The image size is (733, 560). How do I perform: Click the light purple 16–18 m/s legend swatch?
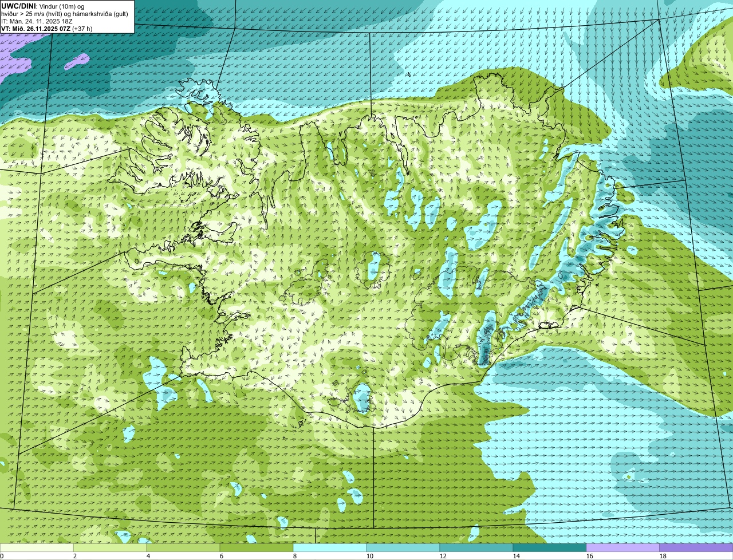(x=623, y=548)
